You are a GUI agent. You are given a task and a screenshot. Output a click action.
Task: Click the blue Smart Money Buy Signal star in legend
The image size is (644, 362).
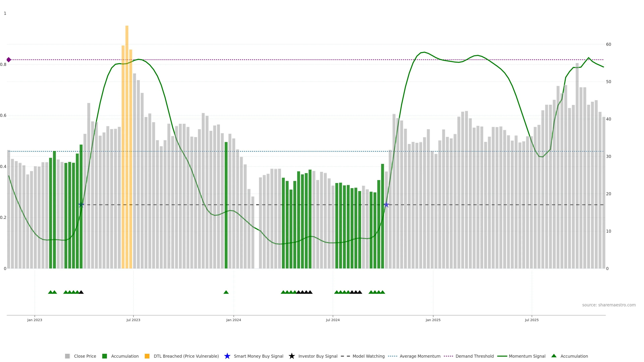click(x=227, y=356)
